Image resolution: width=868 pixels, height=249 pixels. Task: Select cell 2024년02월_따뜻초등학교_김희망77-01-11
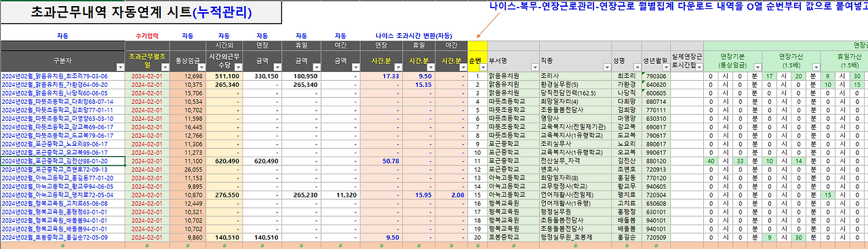(x=63, y=110)
